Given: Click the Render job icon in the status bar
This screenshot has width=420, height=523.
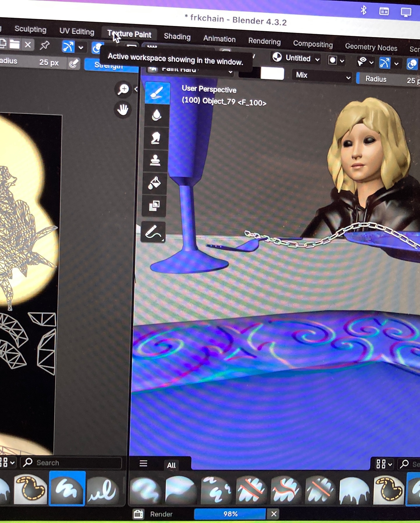Looking at the screenshot, I should click(139, 514).
